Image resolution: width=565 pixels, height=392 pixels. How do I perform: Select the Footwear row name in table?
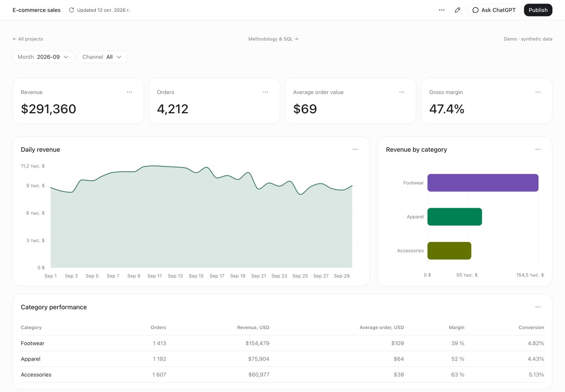click(33, 343)
